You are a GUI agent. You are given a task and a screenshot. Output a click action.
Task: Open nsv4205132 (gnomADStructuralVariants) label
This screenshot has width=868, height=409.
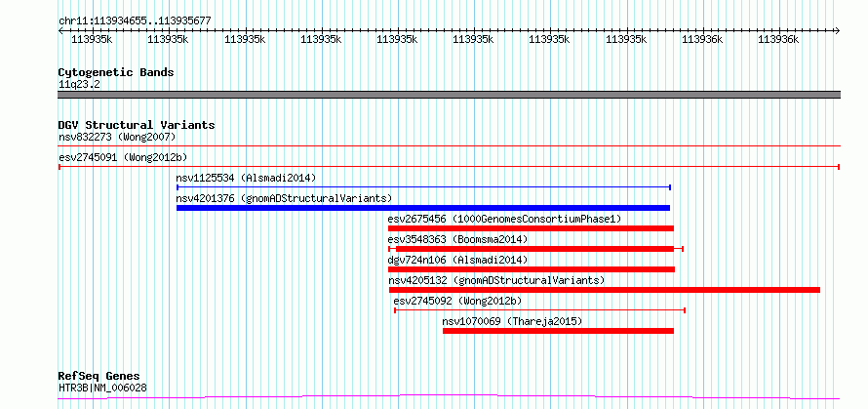497,280
